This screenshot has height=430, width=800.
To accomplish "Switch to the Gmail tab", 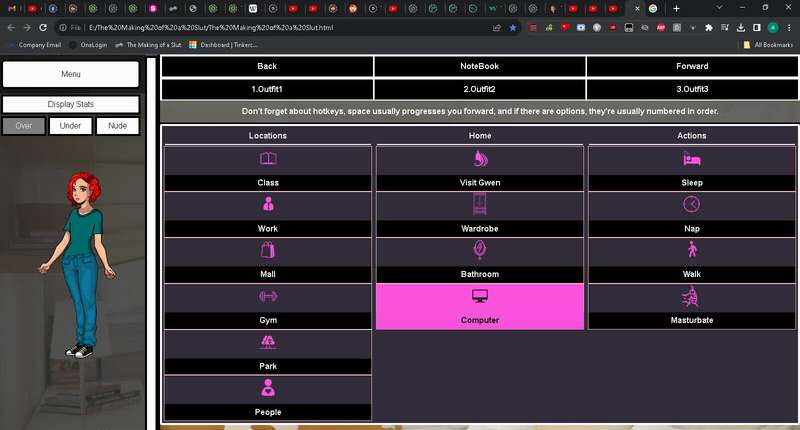I will coord(12,9).
